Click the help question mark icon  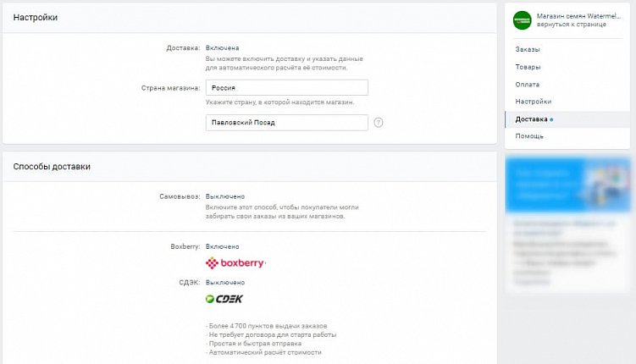tap(379, 123)
